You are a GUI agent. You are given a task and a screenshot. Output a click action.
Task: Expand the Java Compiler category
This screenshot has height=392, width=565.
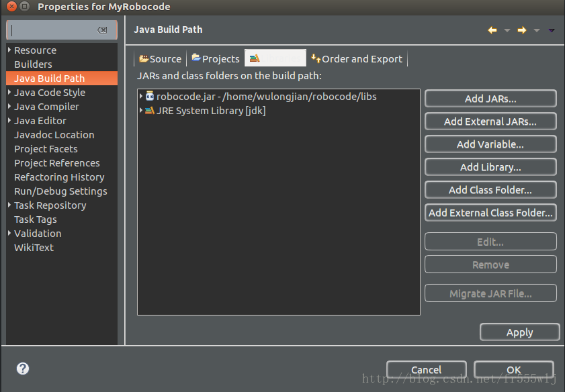(9, 106)
